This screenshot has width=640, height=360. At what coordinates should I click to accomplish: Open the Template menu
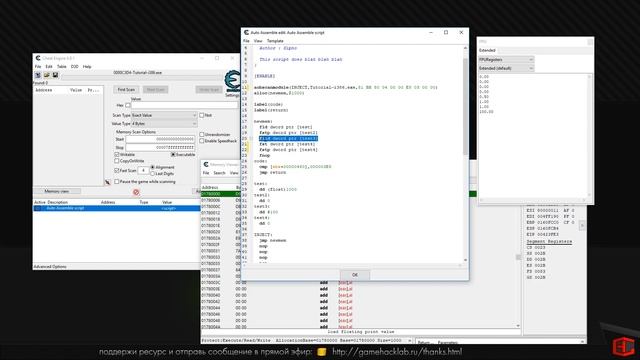tap(275, 41)
